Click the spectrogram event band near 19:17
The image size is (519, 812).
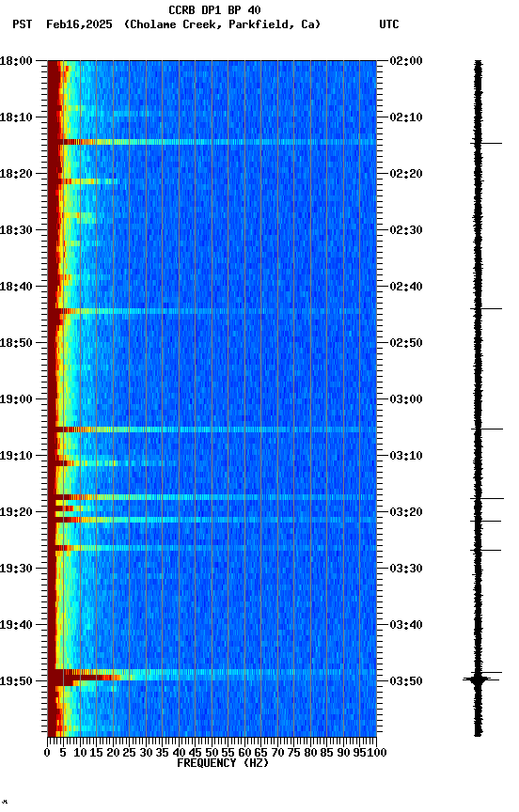point(212,497)
